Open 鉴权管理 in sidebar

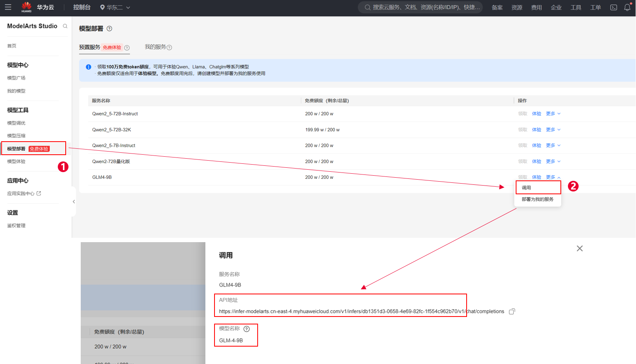(16, 226)
